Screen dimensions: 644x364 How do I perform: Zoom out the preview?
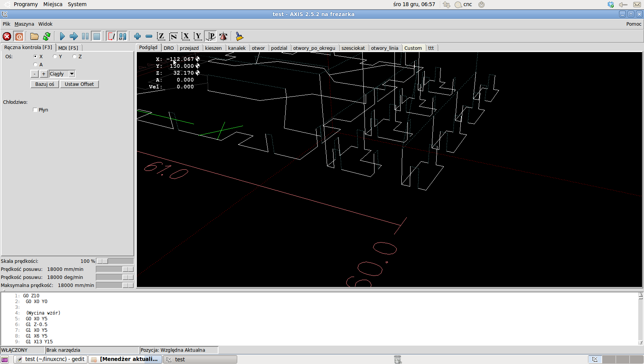[x=149, y=36]
